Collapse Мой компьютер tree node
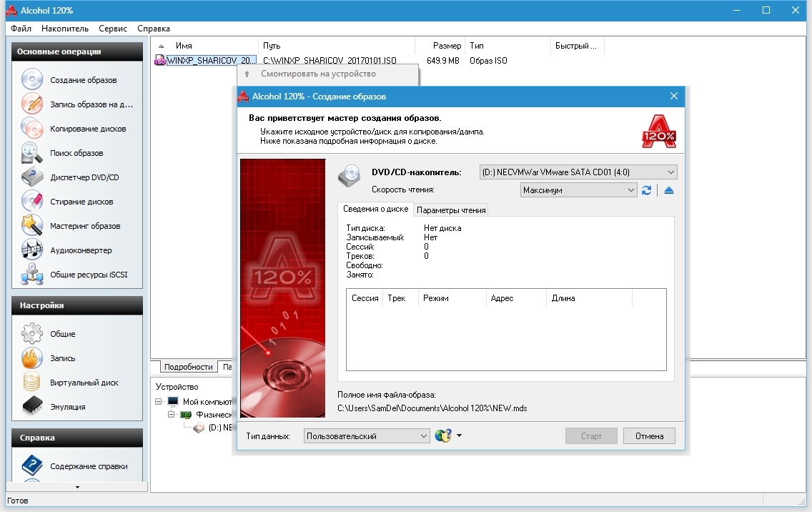 pyautogui.click(x=159, y=402)
